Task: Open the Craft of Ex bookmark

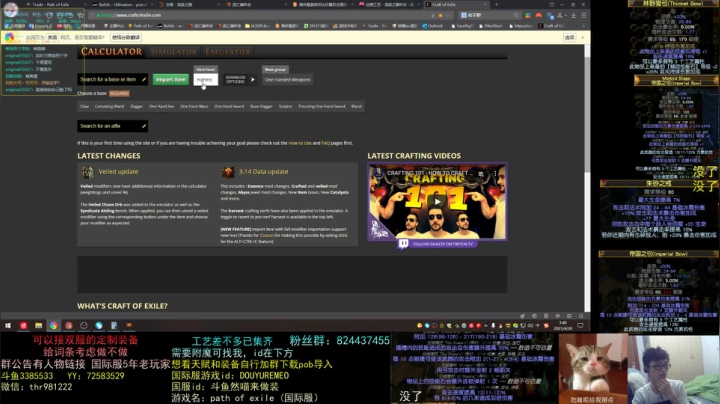Action: (x=551, y=26)
